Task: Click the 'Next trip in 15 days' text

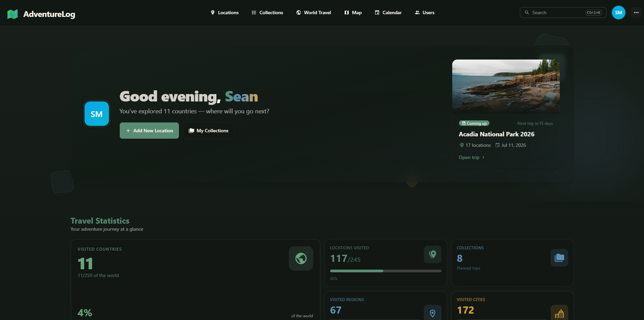Action: 535,123
